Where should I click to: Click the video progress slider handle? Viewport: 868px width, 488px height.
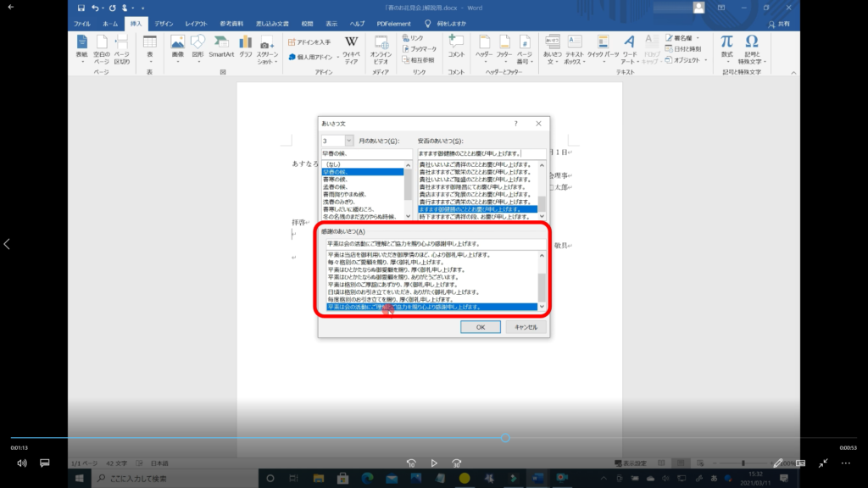[505, 438]
